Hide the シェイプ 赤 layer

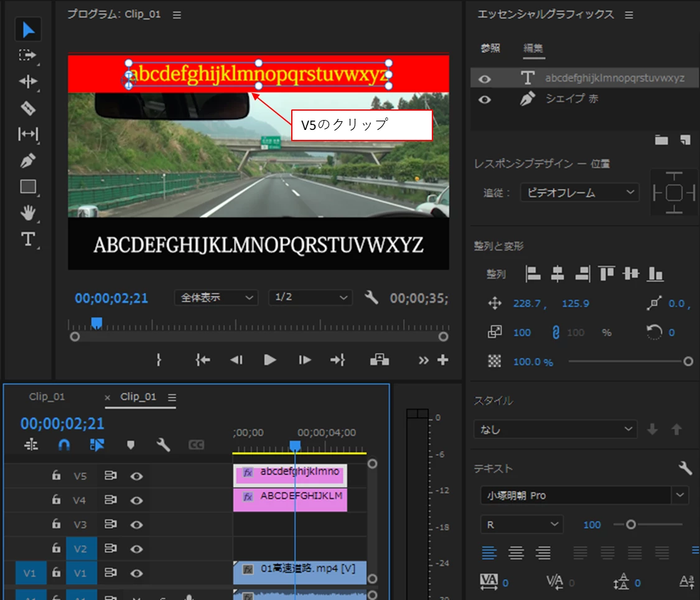tap(485, 99)
